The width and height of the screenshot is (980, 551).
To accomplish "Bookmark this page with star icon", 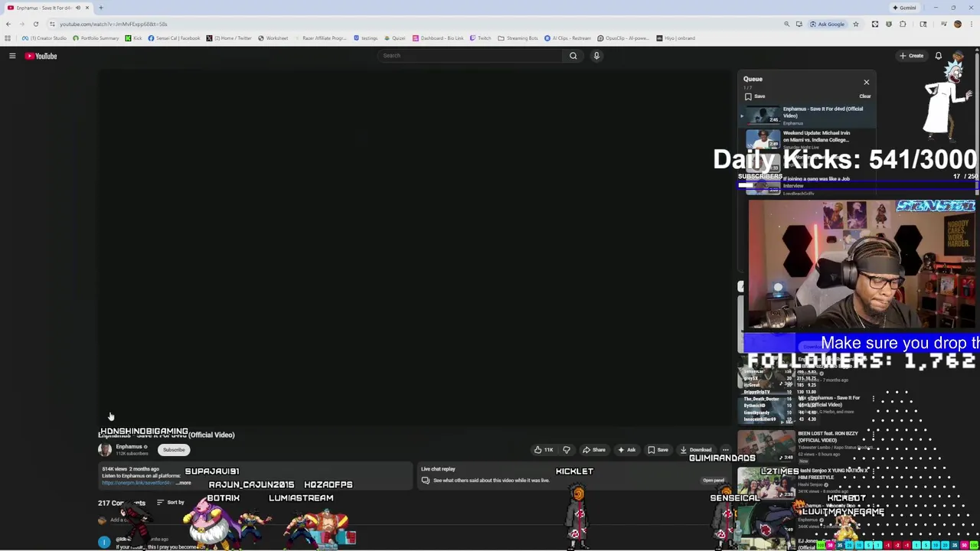I will point(856,24).
